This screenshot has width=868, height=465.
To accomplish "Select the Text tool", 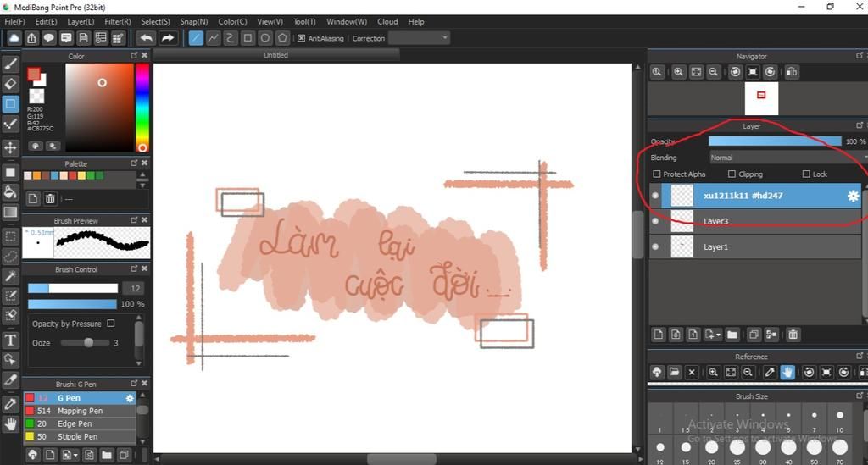I will tap(10, 340).
